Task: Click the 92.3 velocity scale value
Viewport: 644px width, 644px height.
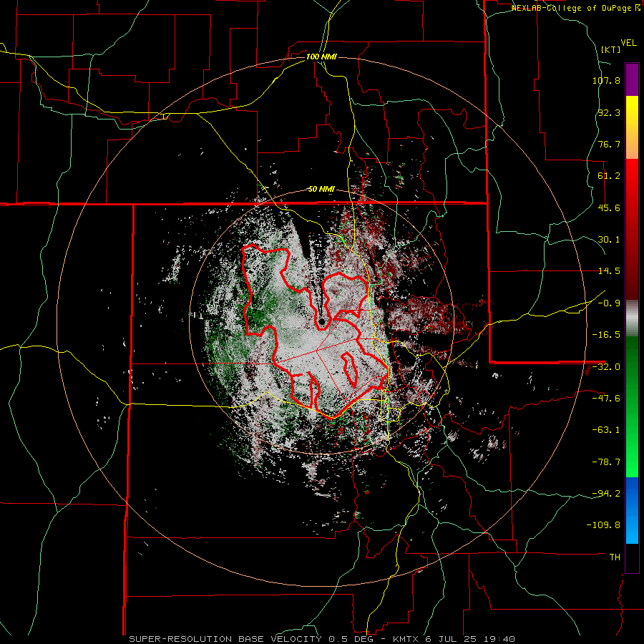Action: click(609, 112)
